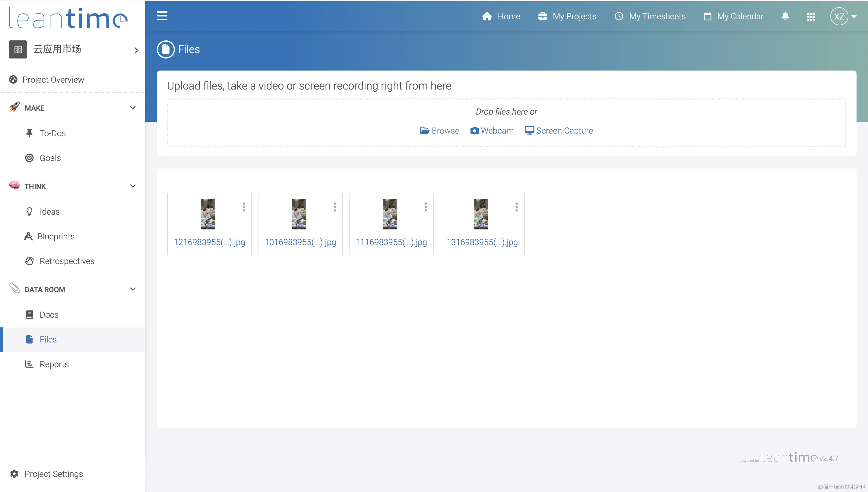The image size is (868, 492).
Task: Click the THINK section label
Action: tap(35, 186)
